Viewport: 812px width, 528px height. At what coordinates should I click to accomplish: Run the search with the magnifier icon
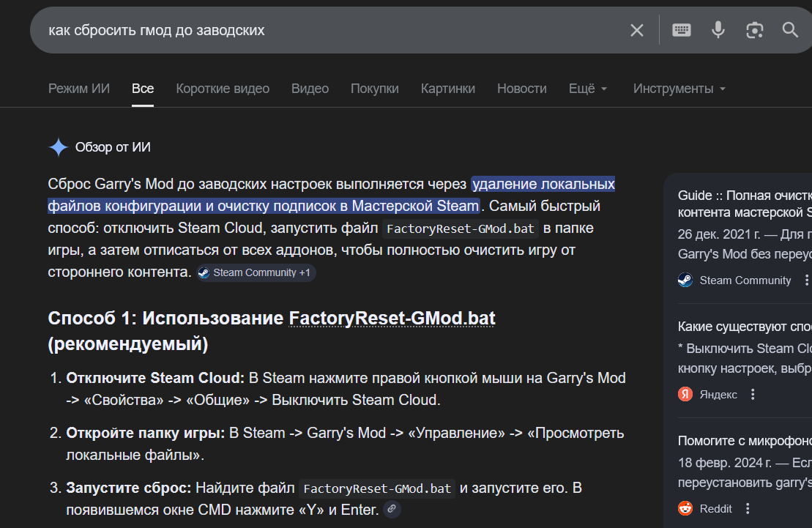click(x=790, y=29)
